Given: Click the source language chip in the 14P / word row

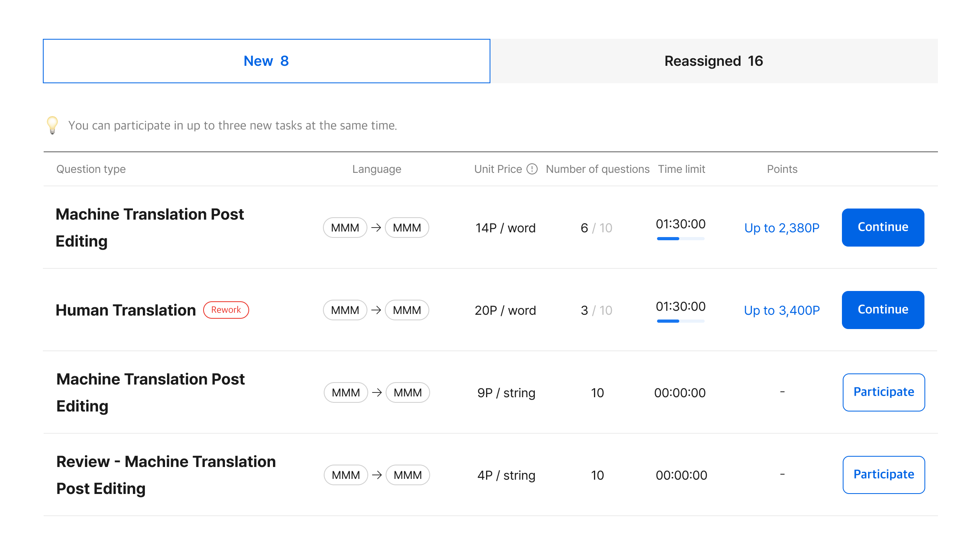Looking at the screenshot, I should pos(345,228).
